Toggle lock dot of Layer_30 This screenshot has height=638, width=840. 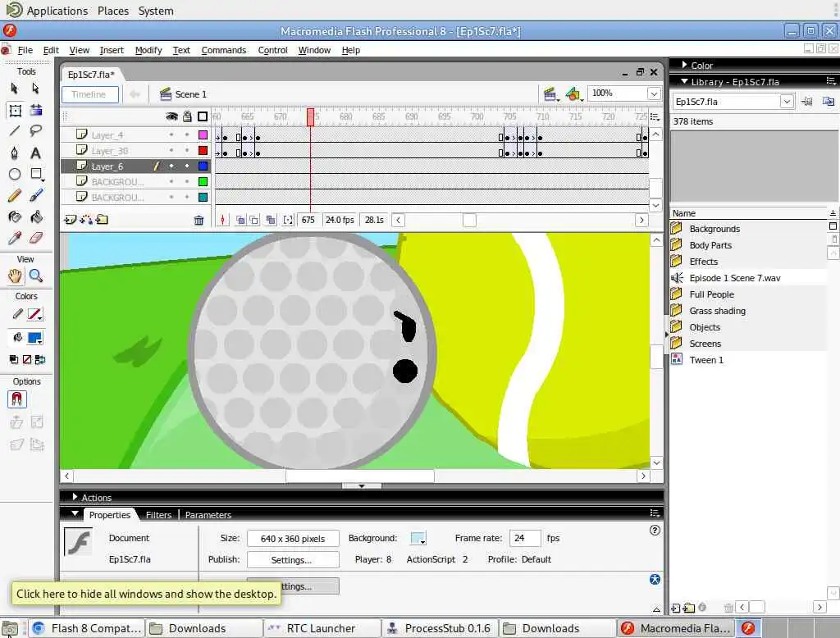pyautogui.click(x=187, y=151)
